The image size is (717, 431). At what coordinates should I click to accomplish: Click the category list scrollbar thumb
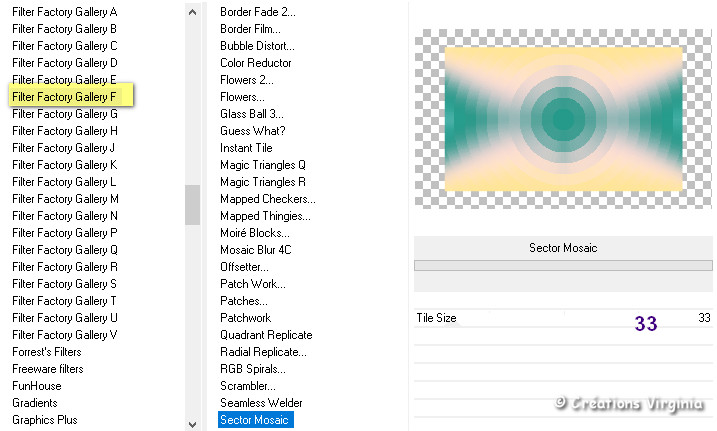[x=192, y=205]
